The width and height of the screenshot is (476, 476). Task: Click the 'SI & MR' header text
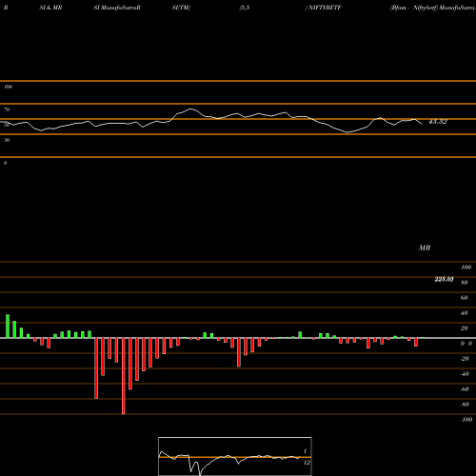[50, 8]
